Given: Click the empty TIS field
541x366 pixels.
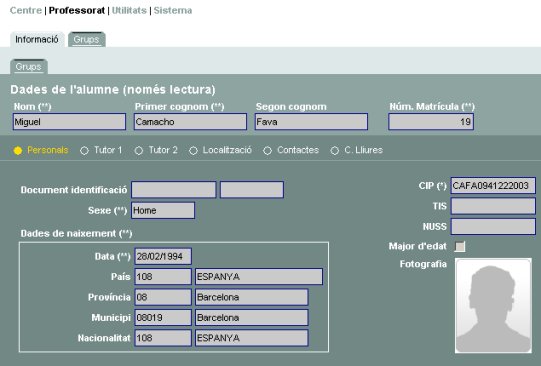Looking at the screenshot, I should tap(493, 206).
